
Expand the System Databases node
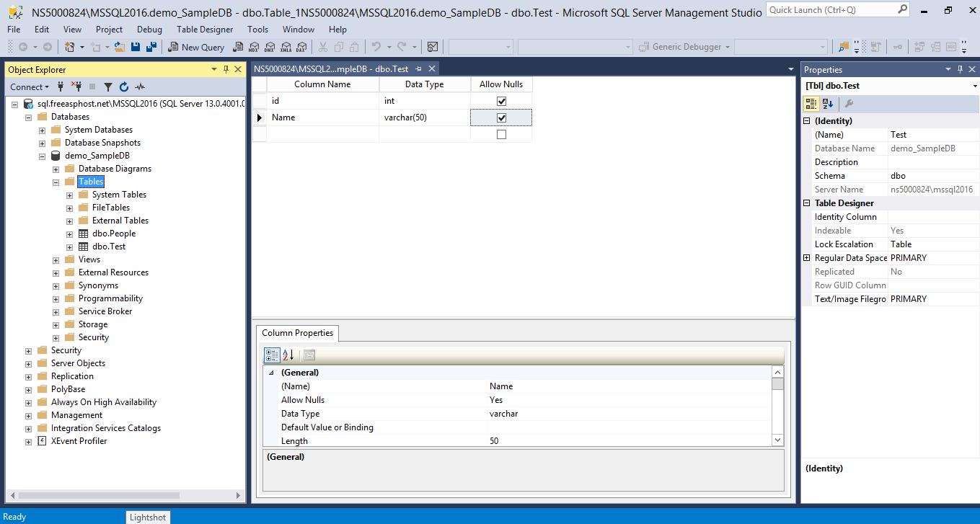tap(43, 130)
